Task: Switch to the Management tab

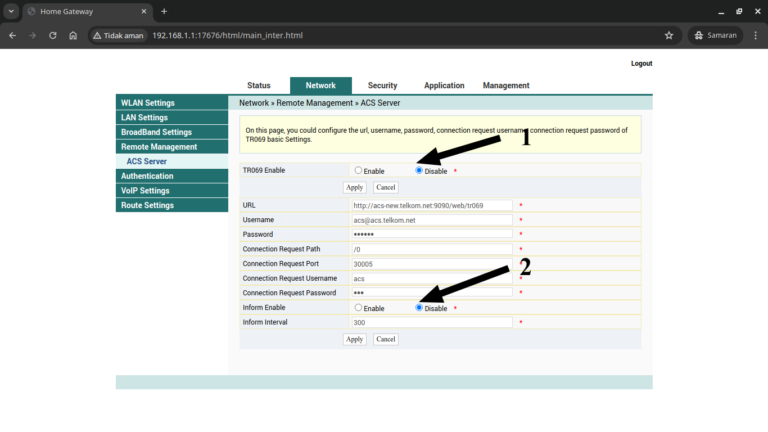Action: (x=506, y=85)
